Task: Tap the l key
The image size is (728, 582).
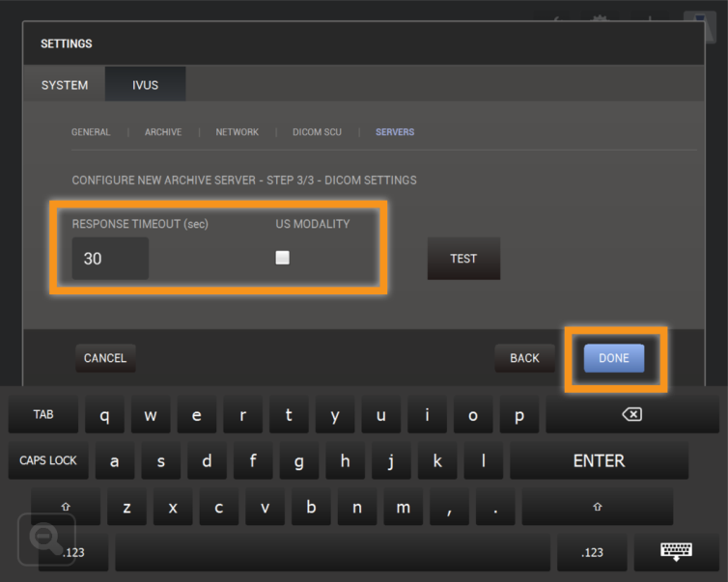Action: pos(484,460)
